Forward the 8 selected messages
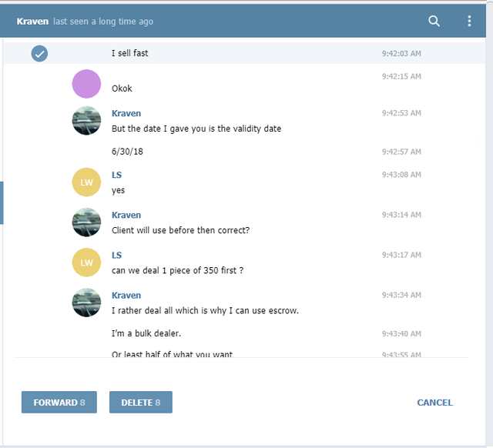The height and width of the screenshot is (448, 493). (x=59, y=402)
